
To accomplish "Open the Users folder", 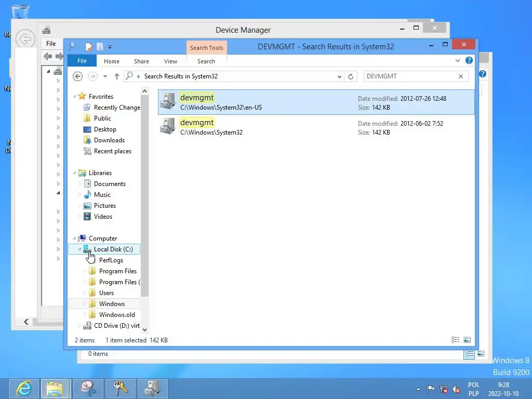I will (101, 293).
